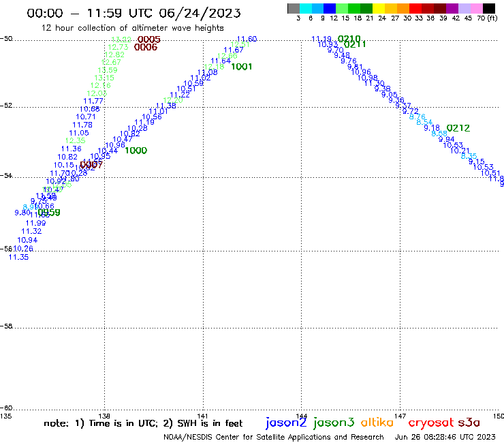
Task: Choose the purple legend swatch
Action: tap(452, 8)
